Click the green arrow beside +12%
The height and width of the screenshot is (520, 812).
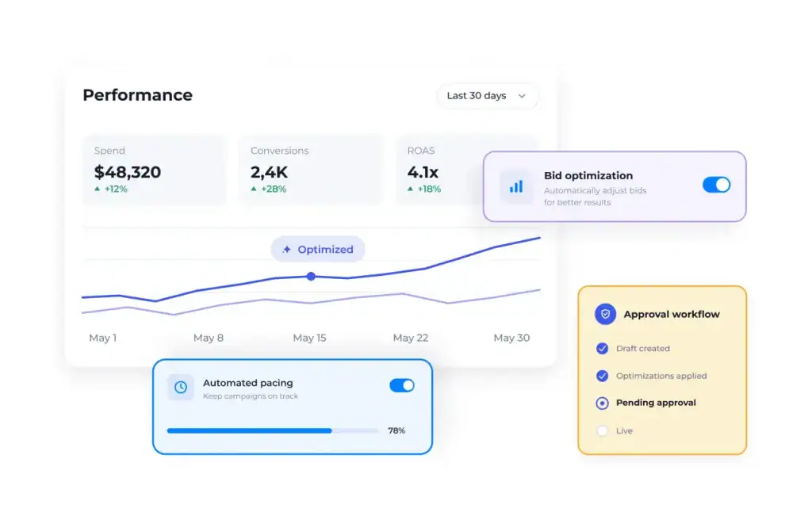click(97, 189)
